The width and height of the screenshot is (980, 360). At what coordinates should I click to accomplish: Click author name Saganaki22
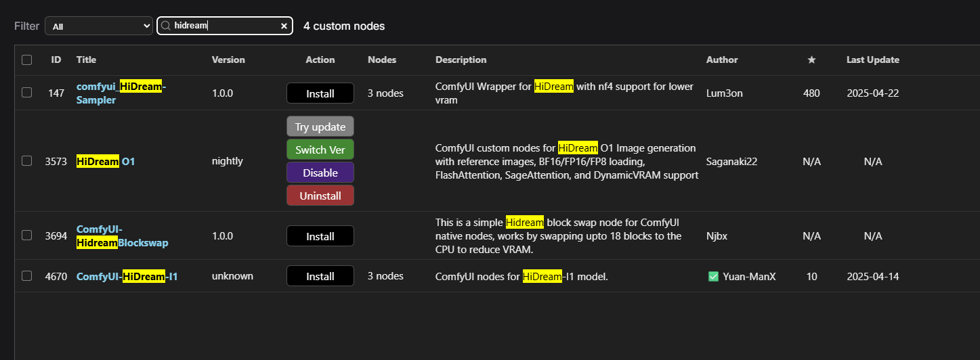click(733, 162)
